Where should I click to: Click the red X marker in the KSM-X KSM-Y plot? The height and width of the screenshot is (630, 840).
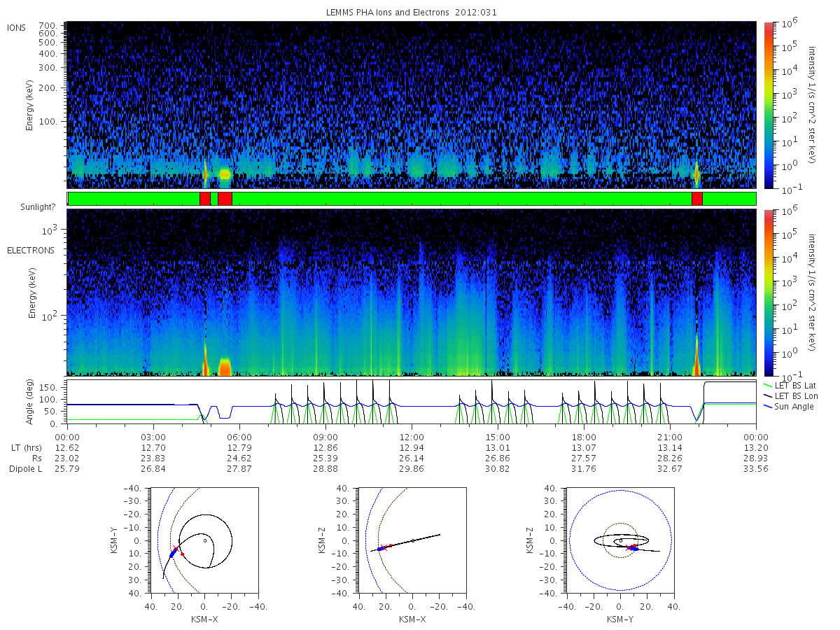(x=175, y=549)
